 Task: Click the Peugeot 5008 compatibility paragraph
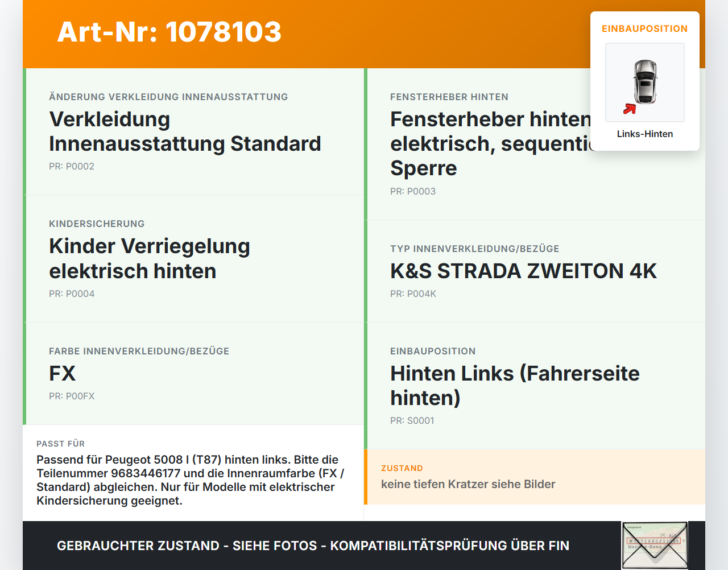[191, 480]
